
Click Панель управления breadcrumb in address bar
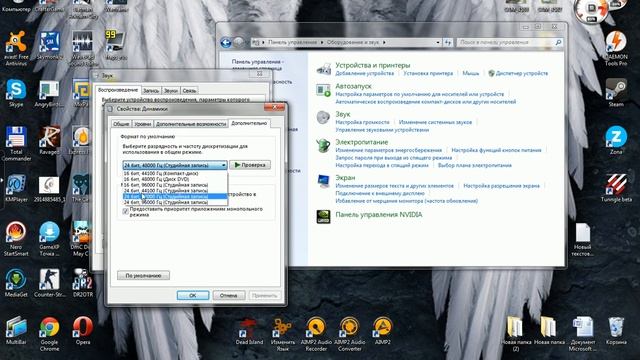pos(292,42)
